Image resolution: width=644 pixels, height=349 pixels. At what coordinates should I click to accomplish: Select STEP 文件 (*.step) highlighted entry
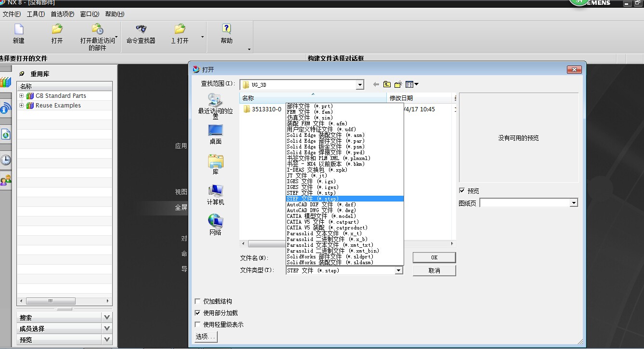click(x=344, y=199)
